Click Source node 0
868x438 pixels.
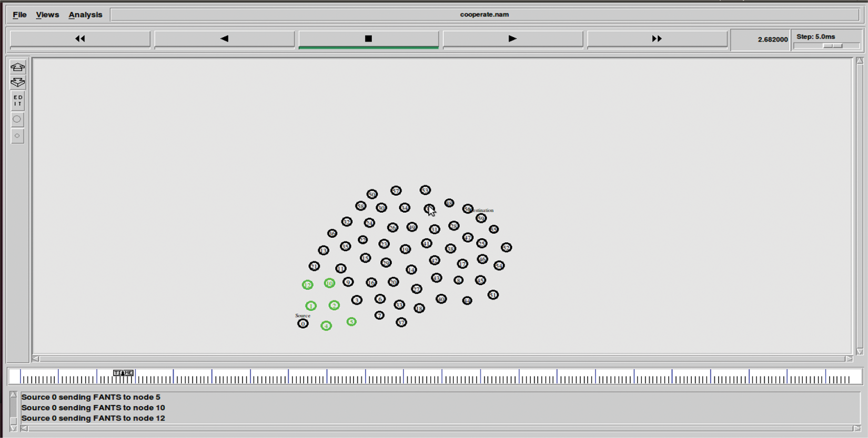coord(302,324)
